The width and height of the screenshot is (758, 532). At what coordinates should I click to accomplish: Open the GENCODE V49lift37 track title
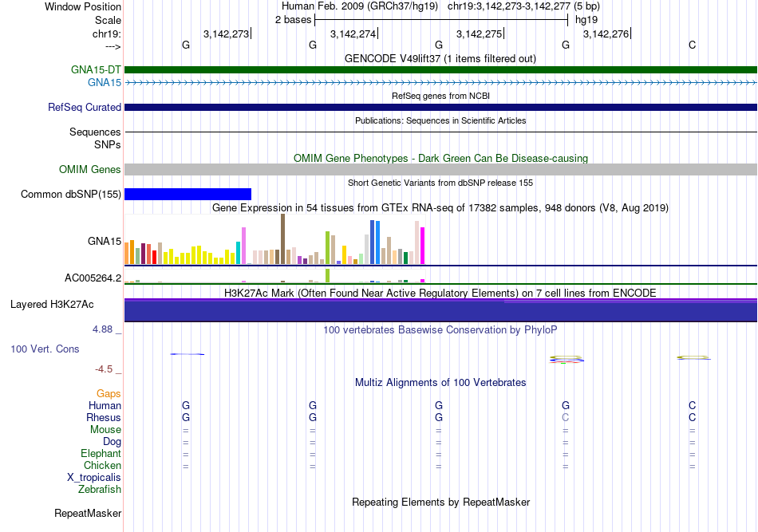click(x=440, y=58)
